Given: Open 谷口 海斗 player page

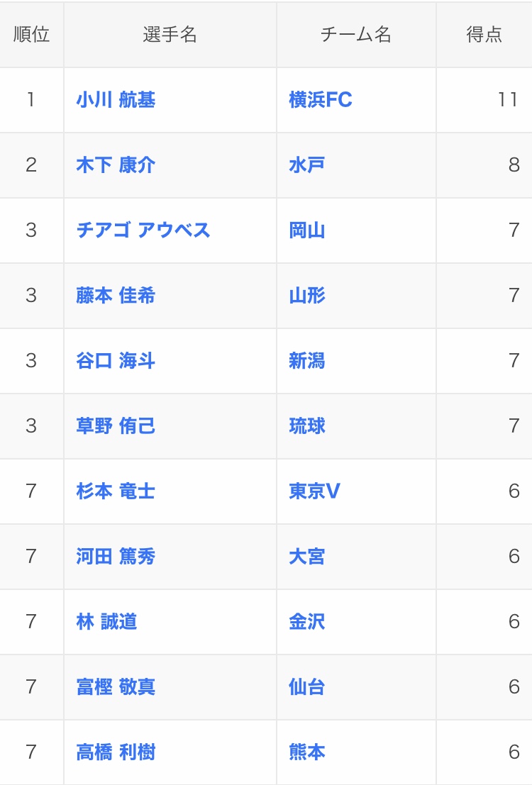Looking at the screenshot, I should pyautogui.click(x=116, y=361).
